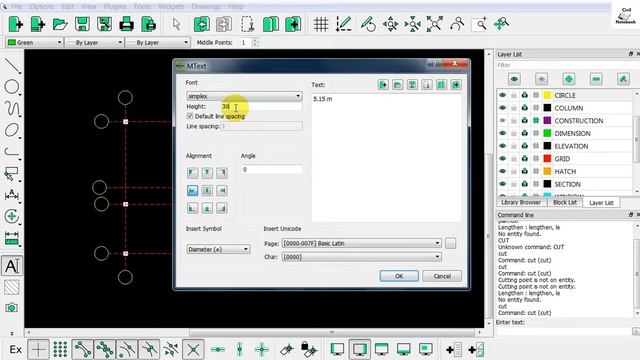
Task: Select the Text tool
Action: [x=12, y=266]
